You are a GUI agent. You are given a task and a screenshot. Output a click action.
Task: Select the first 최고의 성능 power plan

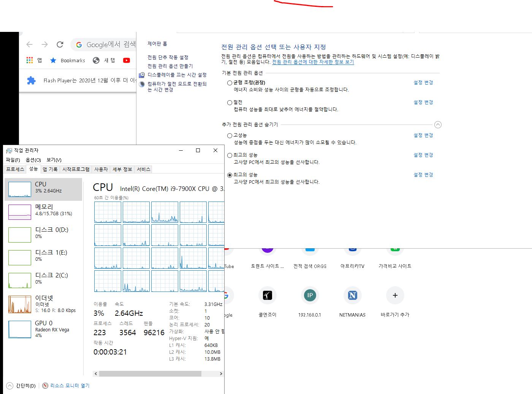[230, 155]
